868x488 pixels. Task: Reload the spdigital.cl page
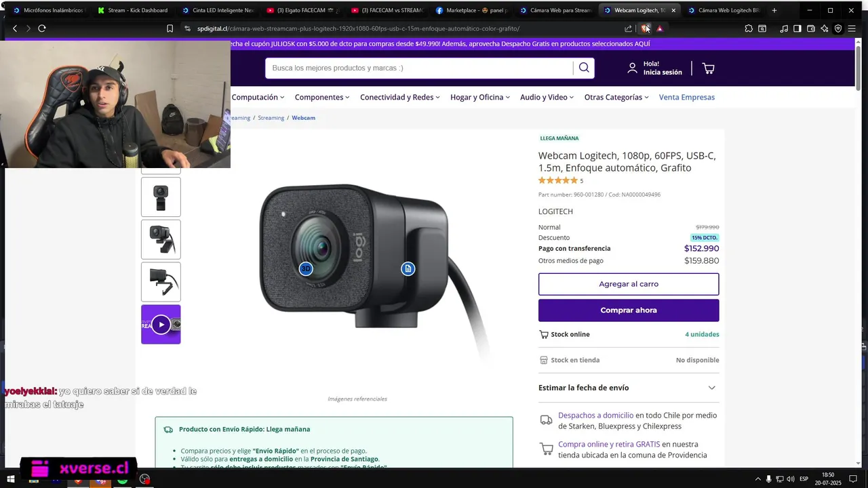[x=42, y=28]
